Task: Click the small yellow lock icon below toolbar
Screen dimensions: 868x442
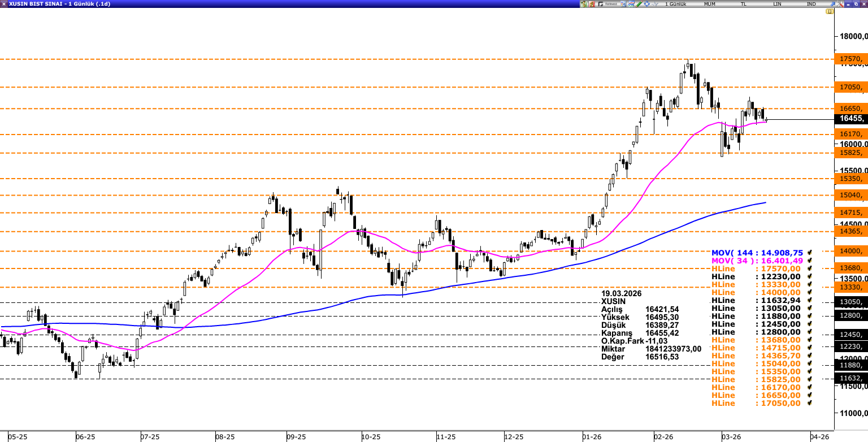Action: pyautogui.click(x=829, y=11)
